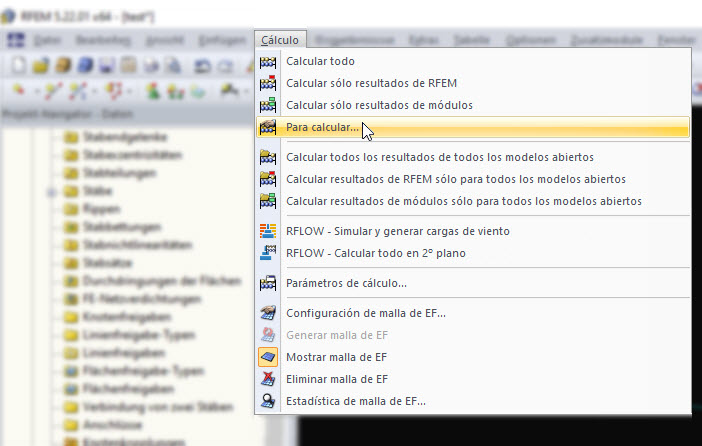Close the open Cálculo menu via its title
This screenshot has width=702, height=446.
pyautogui.click(x=280, y=40)
